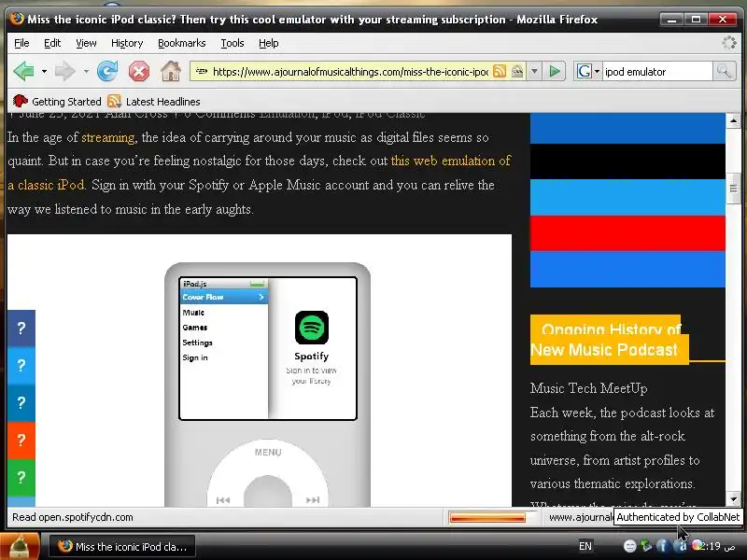Click the 'New Music Podcast' sidebar heading

604,350
